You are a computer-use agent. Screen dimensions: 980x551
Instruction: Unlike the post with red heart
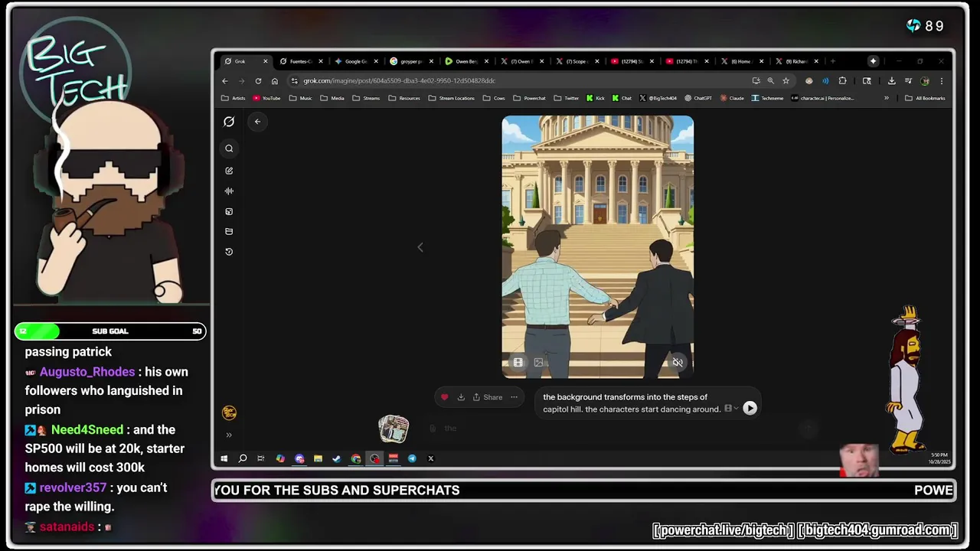click(x=444, y=397)
